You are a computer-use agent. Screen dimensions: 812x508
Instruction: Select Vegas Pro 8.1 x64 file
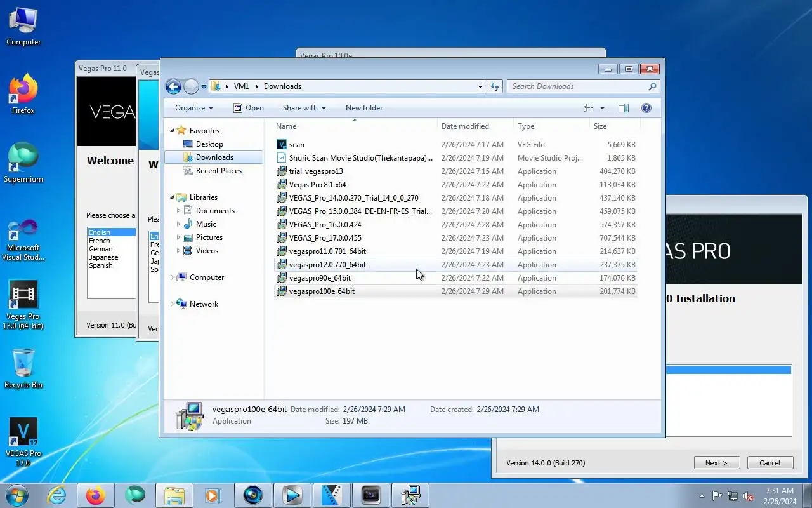455,185
